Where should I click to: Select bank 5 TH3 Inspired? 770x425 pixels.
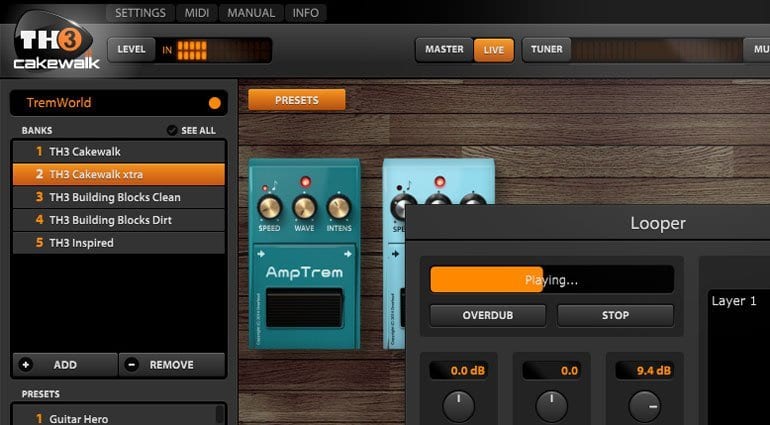(x=118, y=243)
